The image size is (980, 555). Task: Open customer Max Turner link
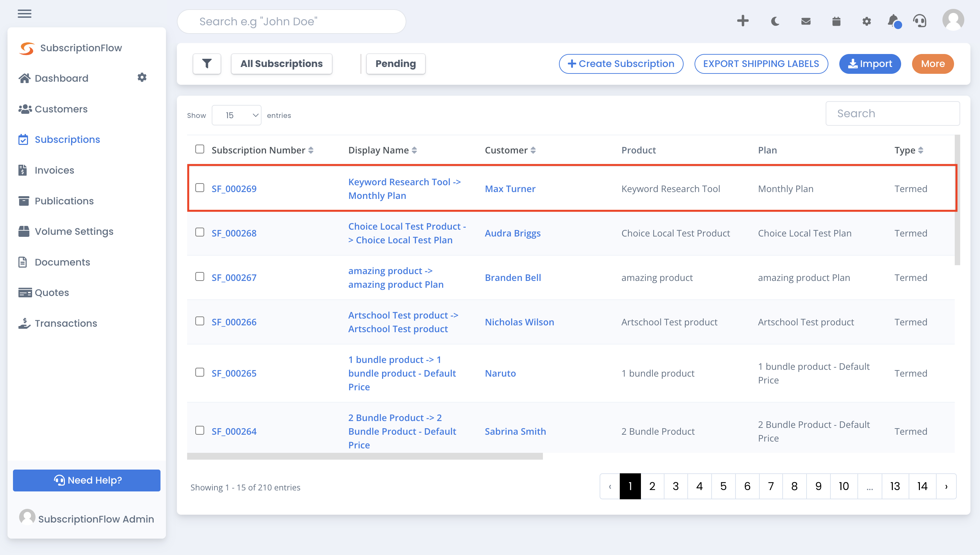pyautogui.click(x=510, y=189)
